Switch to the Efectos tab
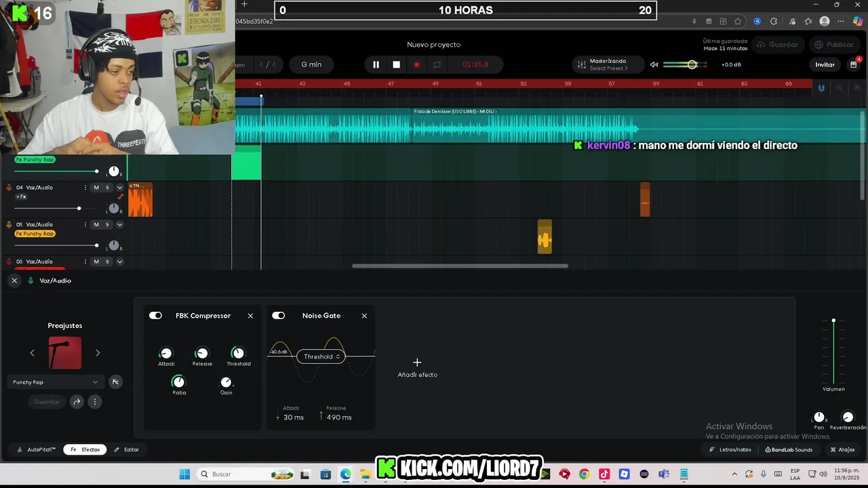This screenshot has width=868, height=488. [x=85, y=449]
